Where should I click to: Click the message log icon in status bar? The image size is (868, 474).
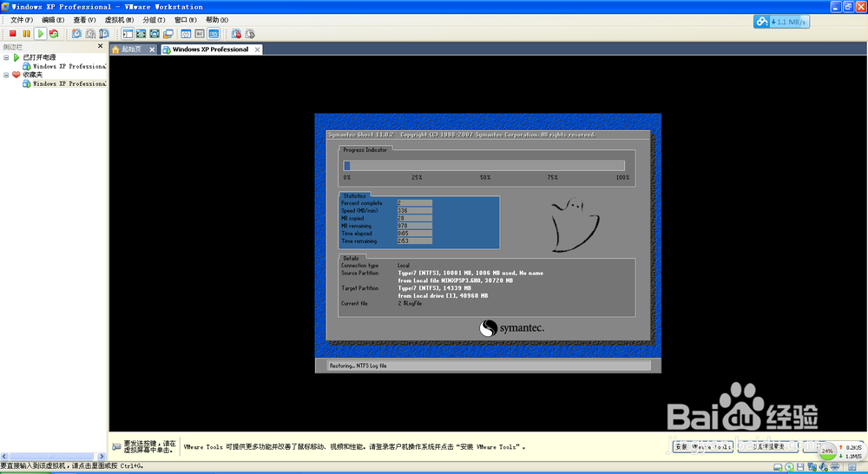tap(852, 467)
